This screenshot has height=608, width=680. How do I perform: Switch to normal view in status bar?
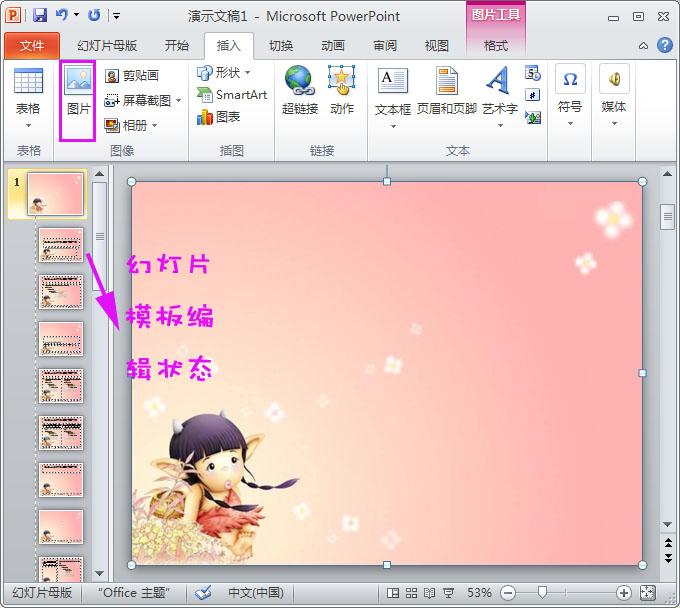click(x=393, y=593)
